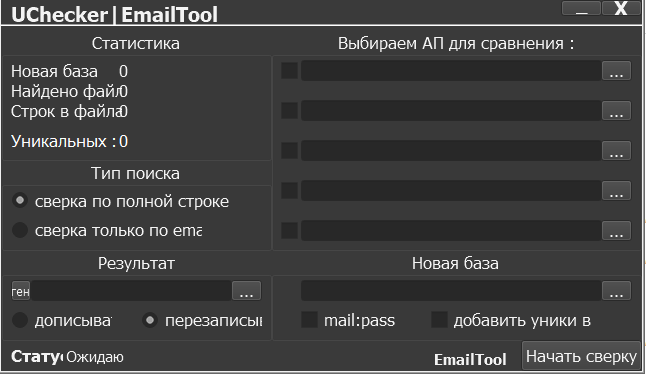Enable the second comparison file checkbox

pyautogui.click(x=290, y=110)
